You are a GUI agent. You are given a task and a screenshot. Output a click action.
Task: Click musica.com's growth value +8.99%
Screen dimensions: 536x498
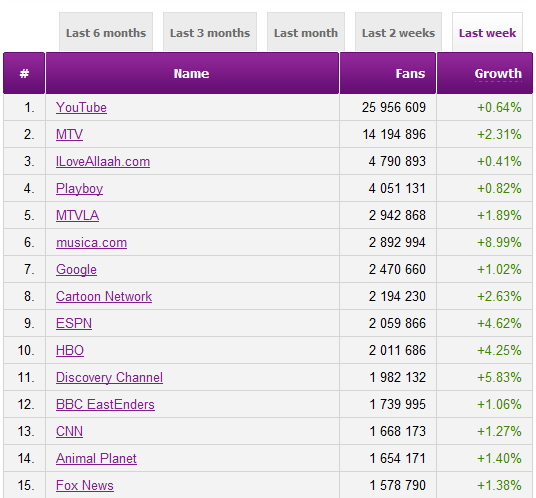click(x=499, y=242)
